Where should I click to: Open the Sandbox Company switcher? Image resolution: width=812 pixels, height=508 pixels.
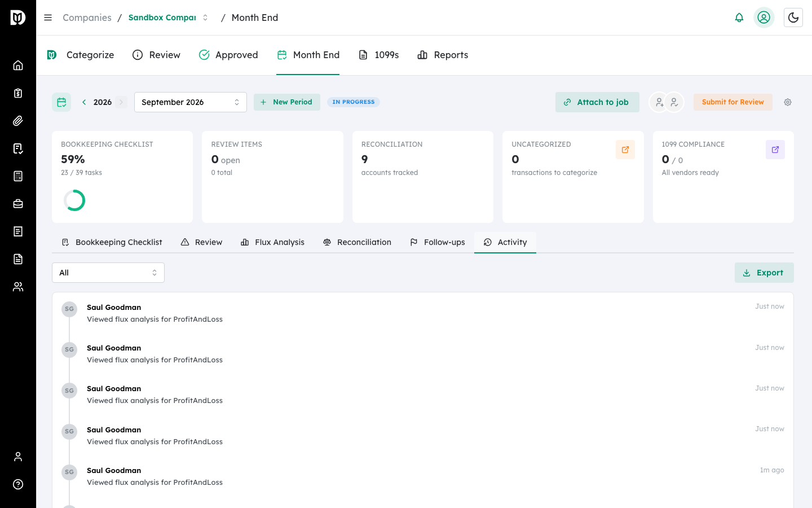click(x=169, y=17)
